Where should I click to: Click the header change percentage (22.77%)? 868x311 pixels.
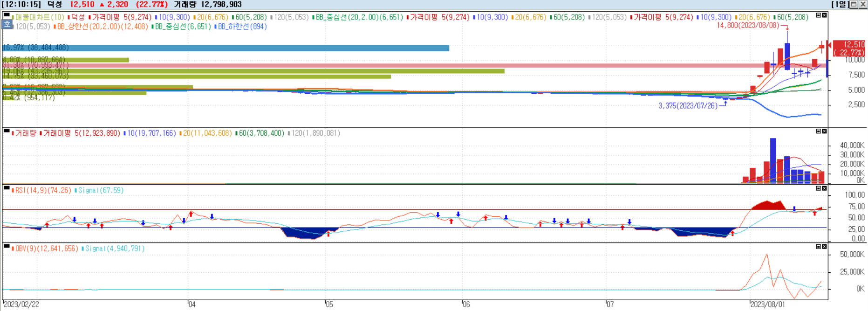pyautogui.click(x=152, y=4)
